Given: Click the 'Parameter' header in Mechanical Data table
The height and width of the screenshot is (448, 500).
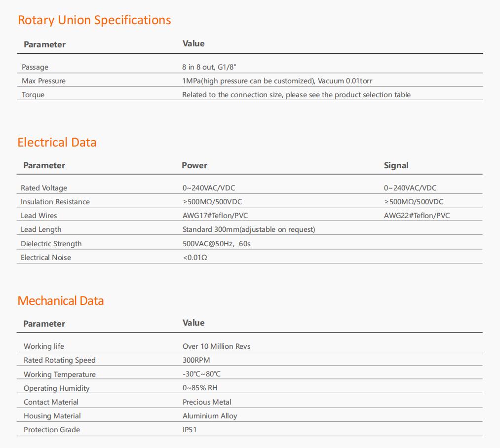Looking at the screenshot, I should point(44,324).
